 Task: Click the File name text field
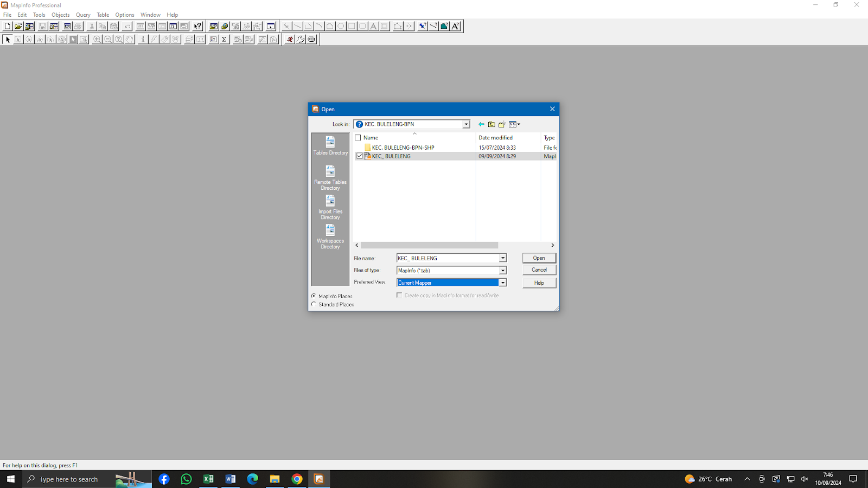(x=448, y=258)
